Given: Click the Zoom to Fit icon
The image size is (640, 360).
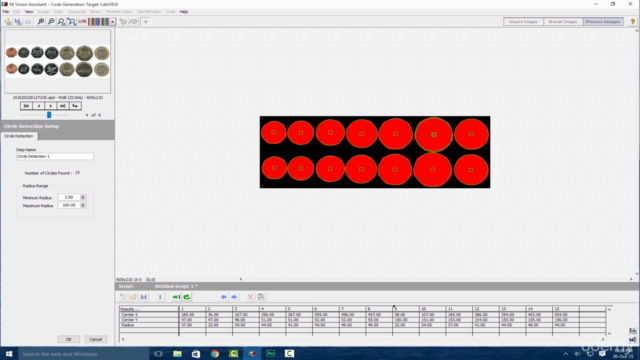Looking at the screenshot, I should coord(71,22).
